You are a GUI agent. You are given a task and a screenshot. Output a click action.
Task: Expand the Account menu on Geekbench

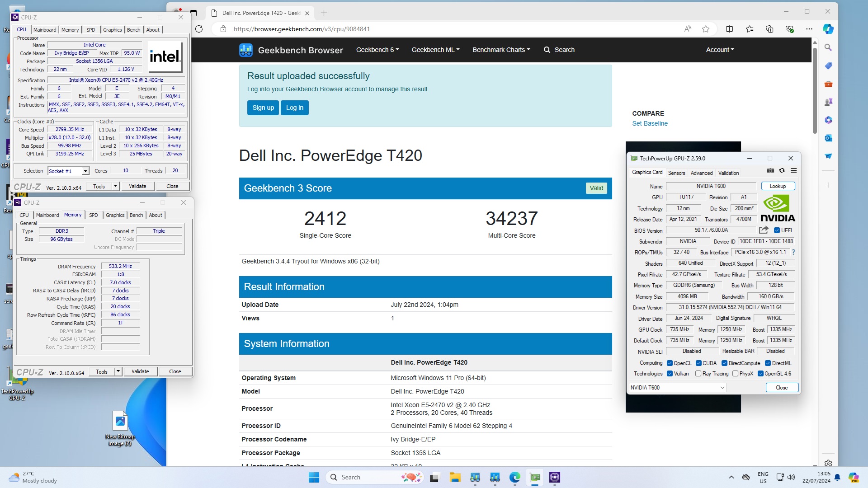pyautogui.click(x=720, y=50)
